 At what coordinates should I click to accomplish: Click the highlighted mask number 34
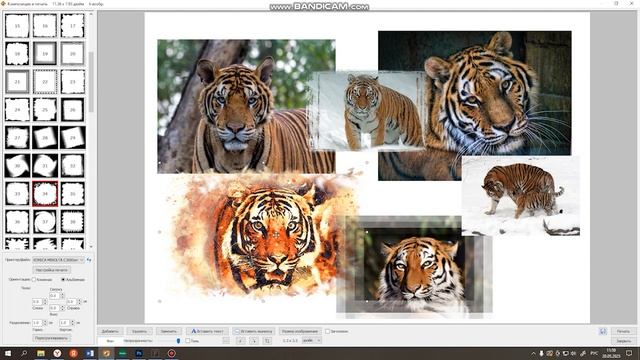45,193
